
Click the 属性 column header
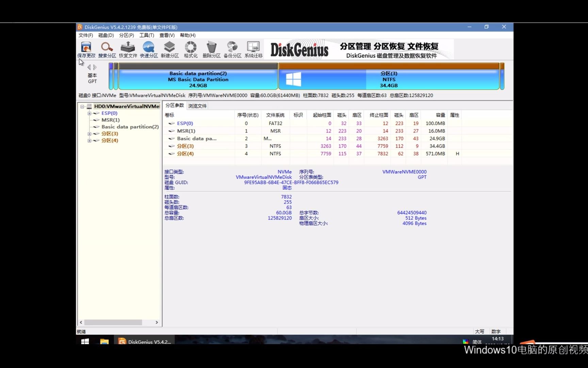click(x=455, y=115)
